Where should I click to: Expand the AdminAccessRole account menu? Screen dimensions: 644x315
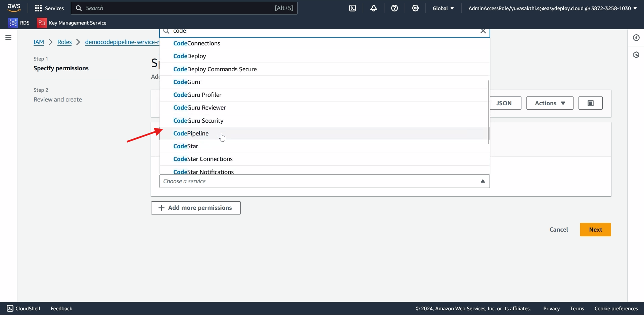pos(553,8)
